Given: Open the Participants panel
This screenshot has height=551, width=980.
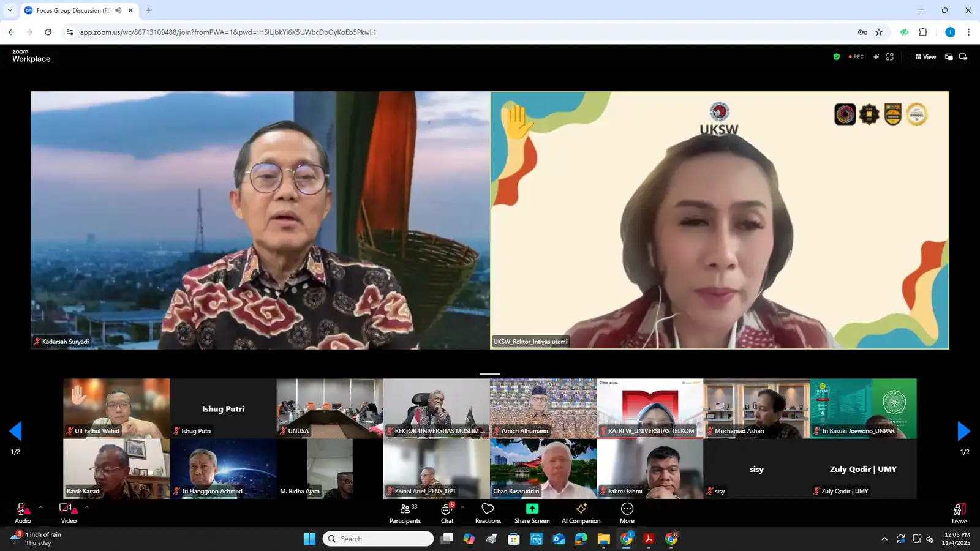Looking at the screenshot, I should click(x=405, y=513).
